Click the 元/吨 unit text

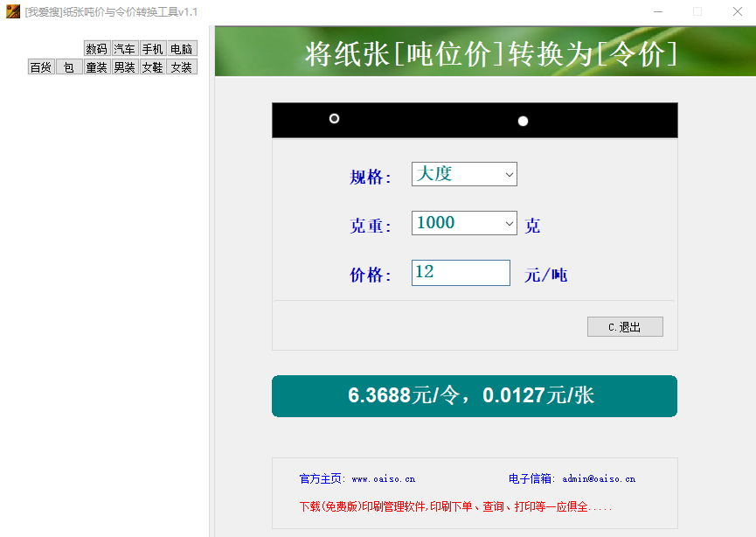click(x=545, y=275)
